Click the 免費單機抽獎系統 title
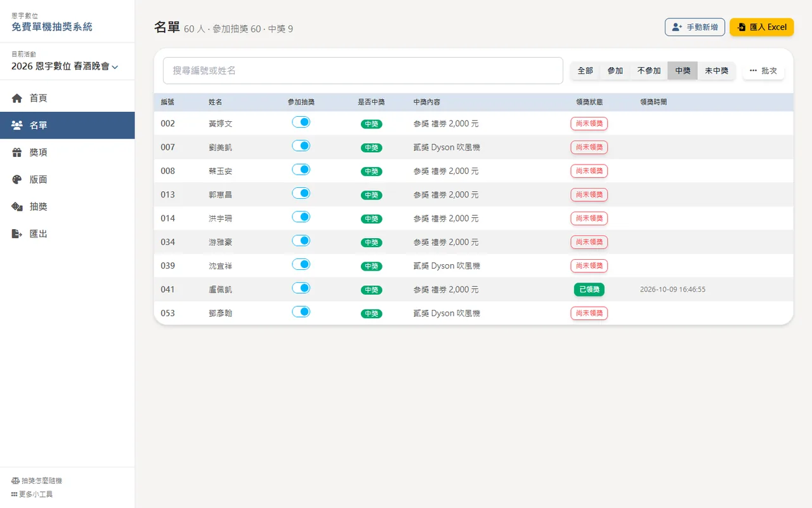Viewport: 812px width, 508px height. [x=52, y=27]
